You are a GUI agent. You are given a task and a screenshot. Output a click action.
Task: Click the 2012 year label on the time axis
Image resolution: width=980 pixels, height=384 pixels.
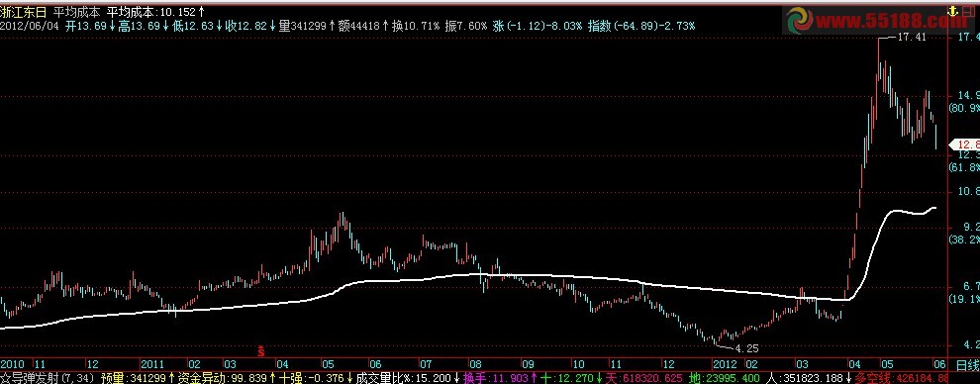(725, 363)
